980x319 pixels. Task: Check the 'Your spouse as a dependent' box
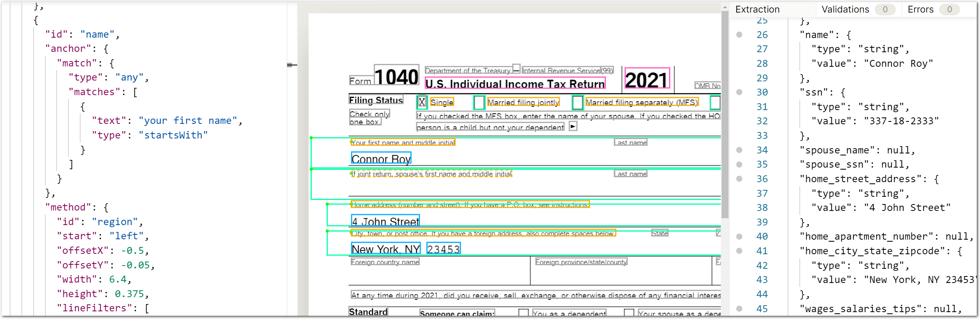point(629,313)
